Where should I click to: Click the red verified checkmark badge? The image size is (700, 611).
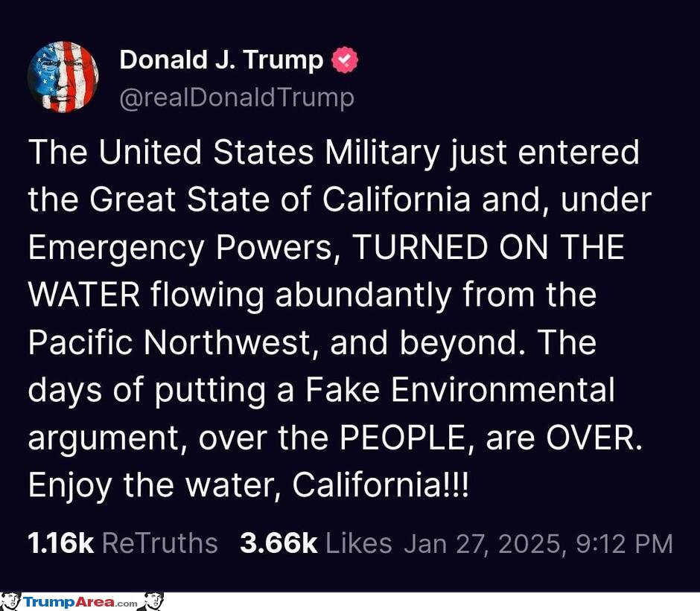pos(345,60)
